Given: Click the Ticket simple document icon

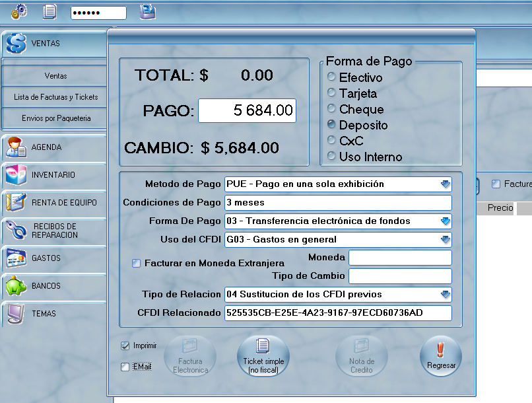Looking at the screenshot, I should [263, 346].
